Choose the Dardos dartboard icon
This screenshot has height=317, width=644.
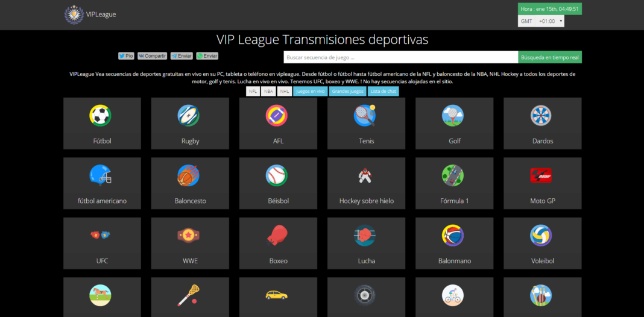pos(541,115)
